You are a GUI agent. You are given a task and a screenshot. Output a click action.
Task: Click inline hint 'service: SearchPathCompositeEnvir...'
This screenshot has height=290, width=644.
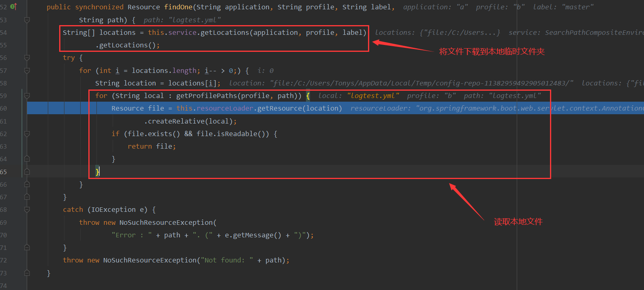pyautogui.click(x=576, y=32)
